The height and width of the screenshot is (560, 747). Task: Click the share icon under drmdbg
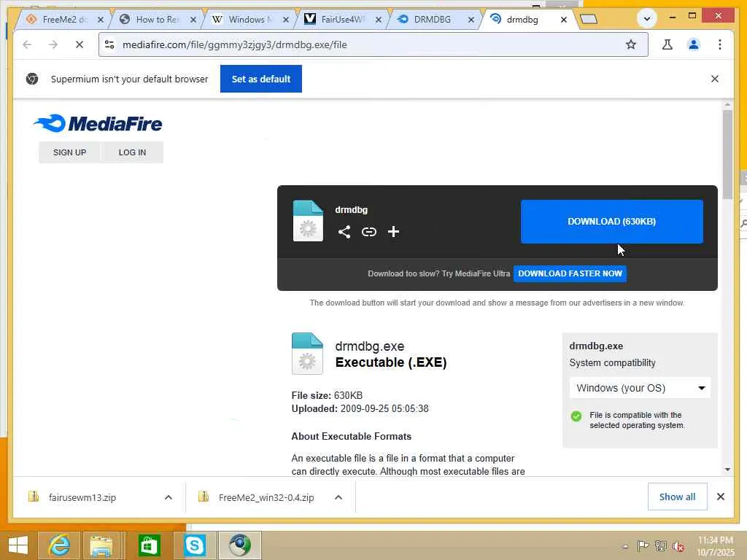pos(344,232)
